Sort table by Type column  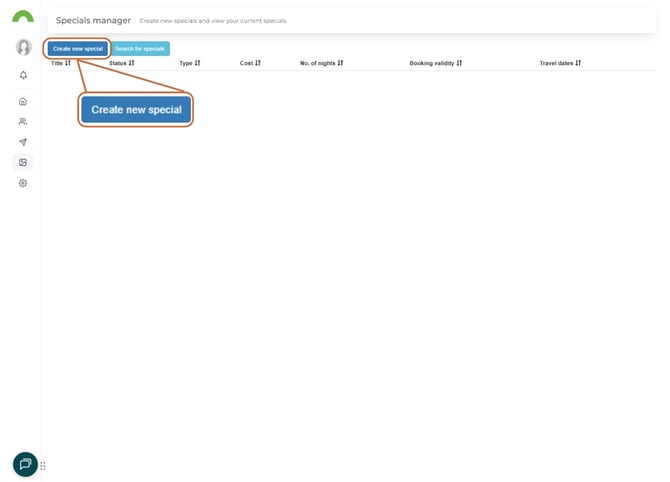point(190,63)
